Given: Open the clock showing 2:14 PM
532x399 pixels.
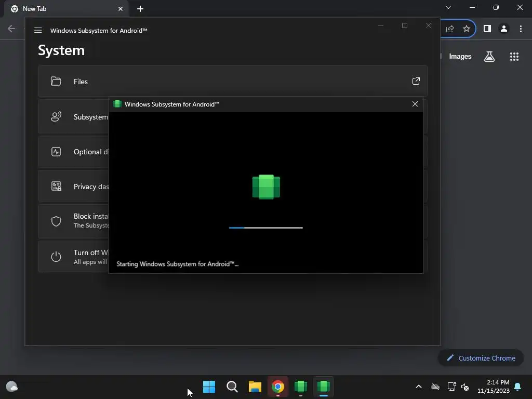Looking at the screenshot, I should tap(494, 387).
